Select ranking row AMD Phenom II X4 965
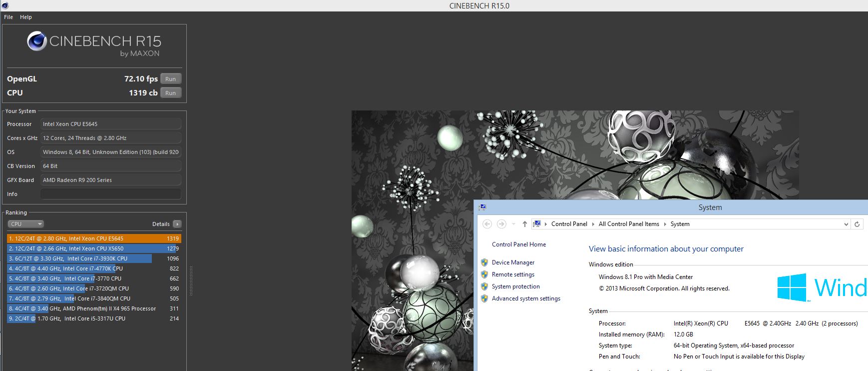868x371 pixels. coord(94,308)
